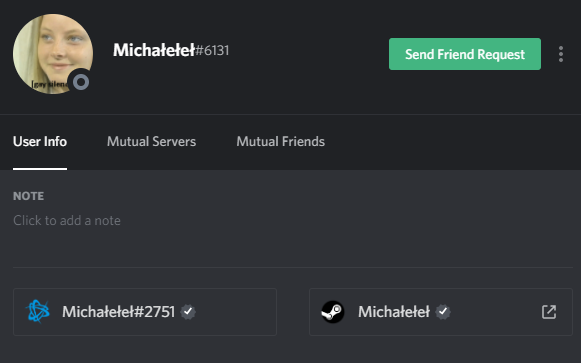Click the #6131 discriminator tag
Screen dimensions: 581x363
click(x=212, y=51)
